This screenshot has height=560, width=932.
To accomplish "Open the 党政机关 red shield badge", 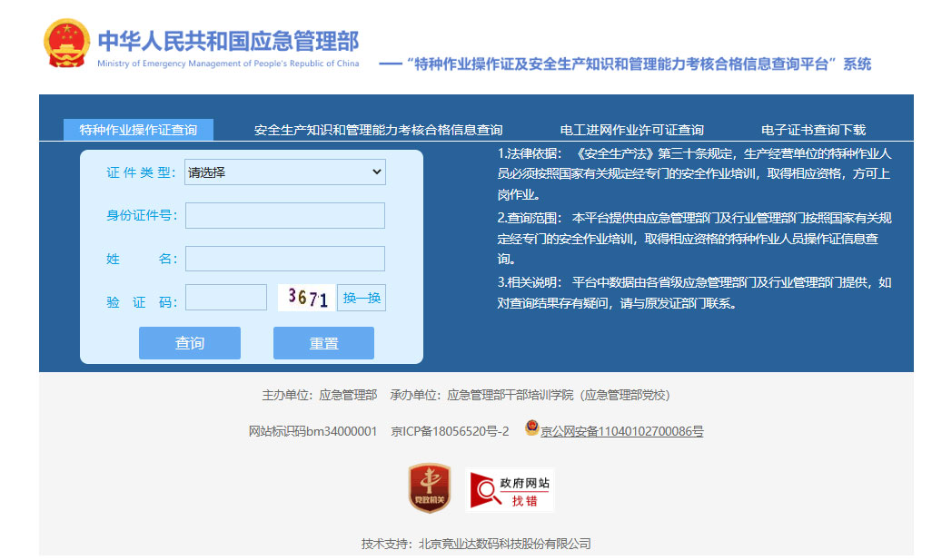I will (x=429, y=488).
